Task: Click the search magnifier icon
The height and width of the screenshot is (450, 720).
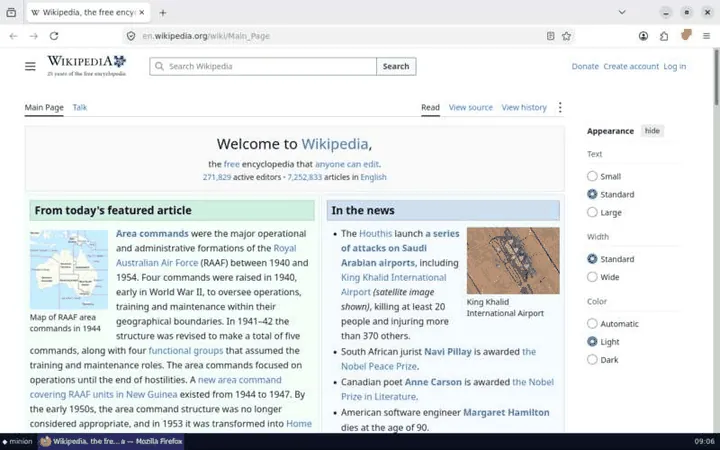Action: click(x=159, y=66)
